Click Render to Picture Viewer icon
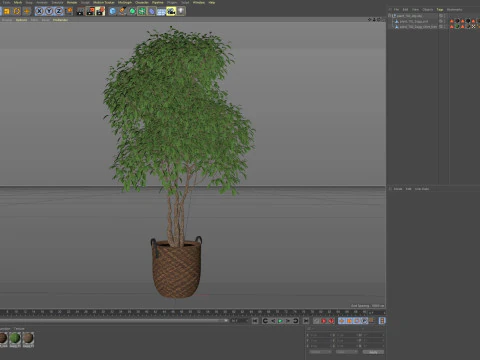480x360 pixels. 90,11
